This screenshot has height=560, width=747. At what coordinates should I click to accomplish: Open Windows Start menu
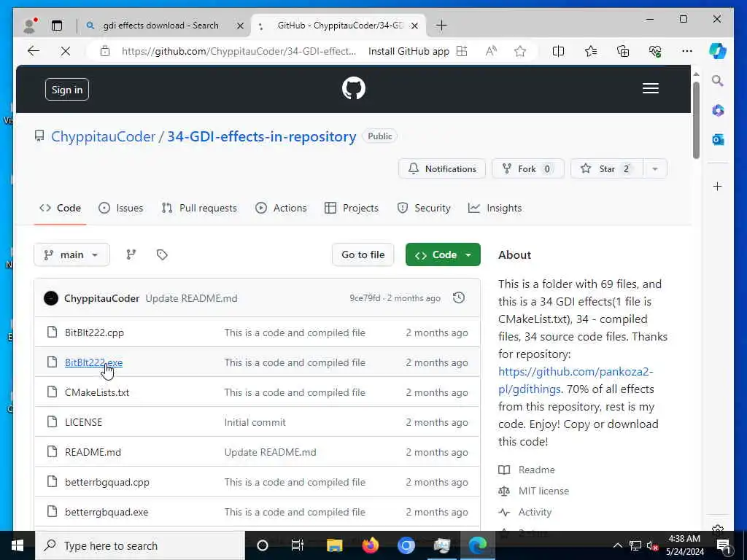[18, 545]
